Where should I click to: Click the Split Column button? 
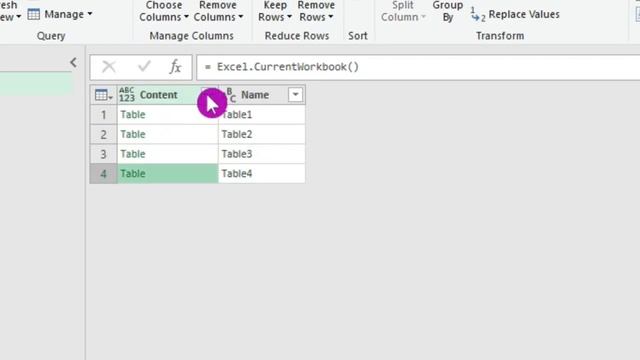pyautogui.click(x=403, y=11)
